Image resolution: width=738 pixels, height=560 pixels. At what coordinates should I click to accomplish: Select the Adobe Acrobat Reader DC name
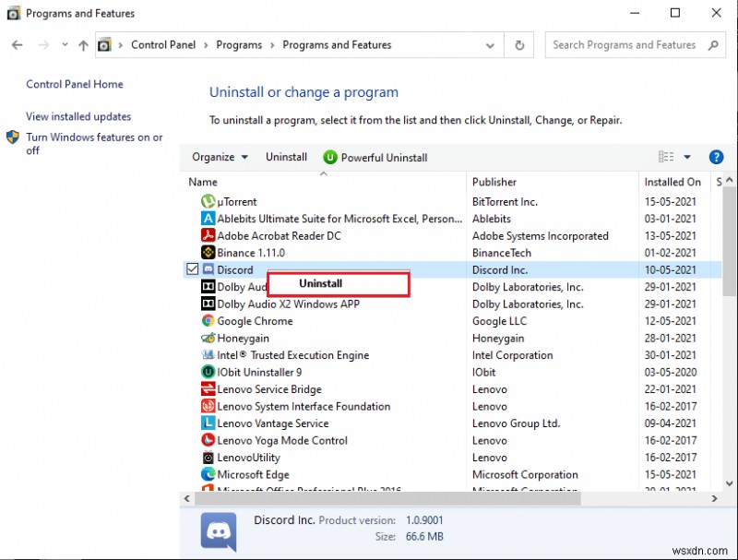point(280,235)
